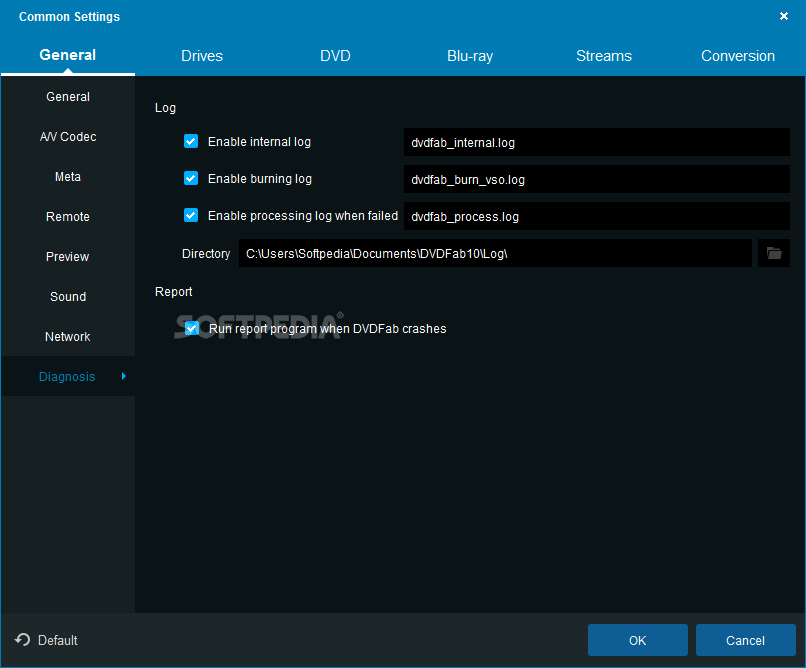Select Preview in the sidebar
The image size is (806, 668).
68,256
